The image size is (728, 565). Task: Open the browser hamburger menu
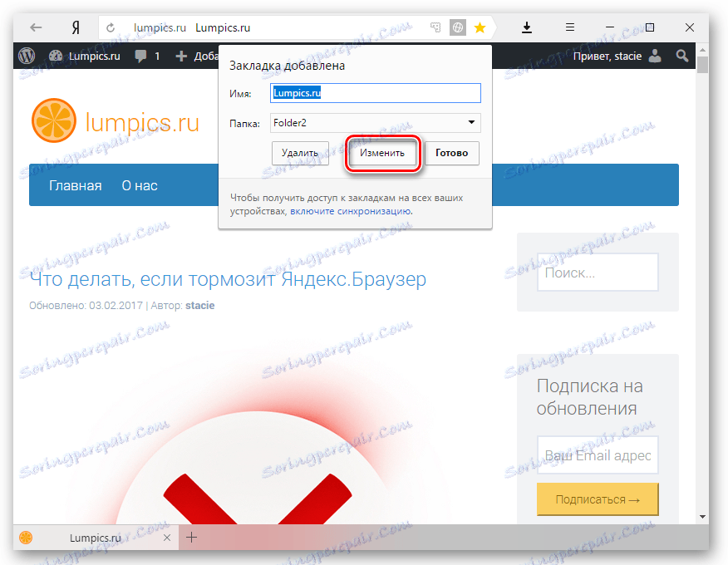coord(570,27)
